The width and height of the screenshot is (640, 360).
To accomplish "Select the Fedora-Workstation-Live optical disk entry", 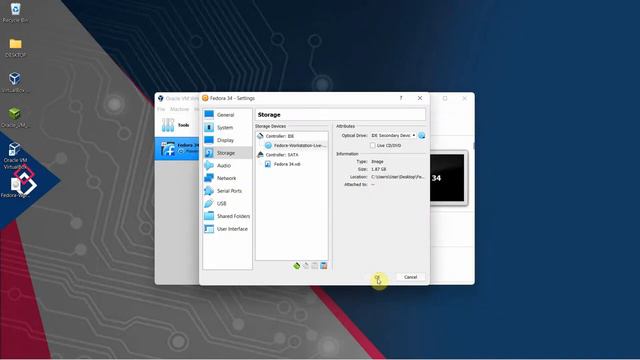I will point(295,145).
